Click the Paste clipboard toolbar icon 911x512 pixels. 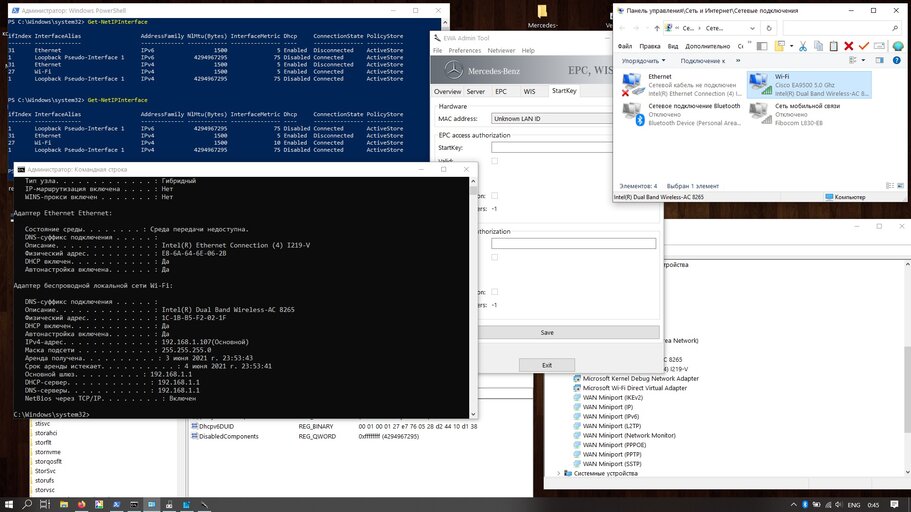[x=833, y=46]
